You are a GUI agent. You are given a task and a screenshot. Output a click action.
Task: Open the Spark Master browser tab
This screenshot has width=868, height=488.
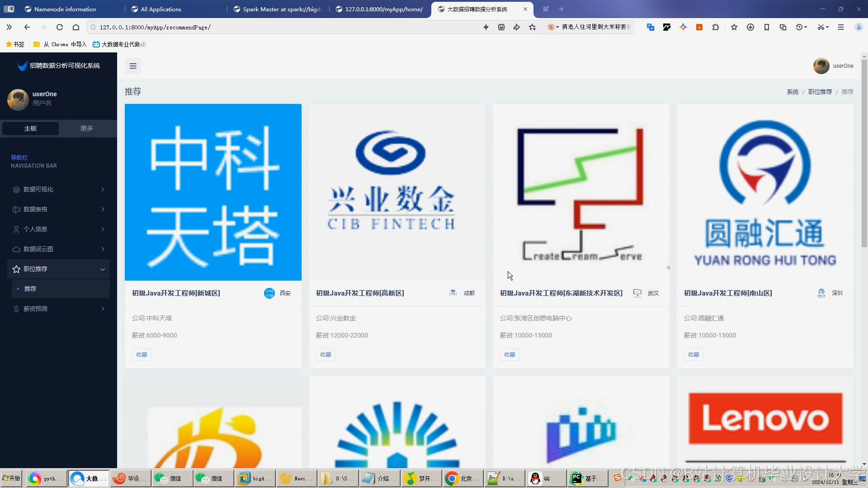[x=277, y=9]
